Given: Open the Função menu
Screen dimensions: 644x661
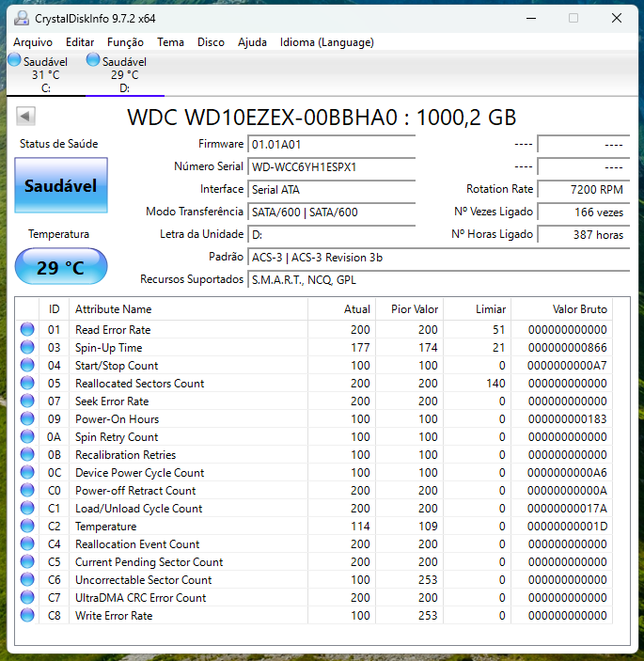Looking at the screenshot, I should point(125,42).
